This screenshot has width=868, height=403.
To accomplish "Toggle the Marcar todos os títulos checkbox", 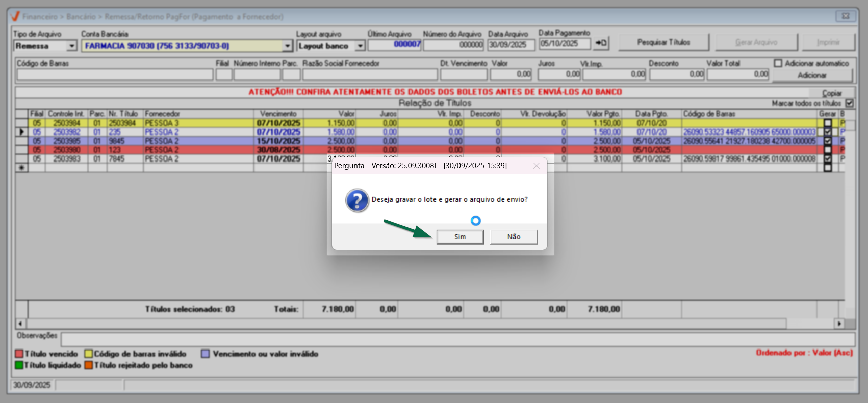I will 849,103.
